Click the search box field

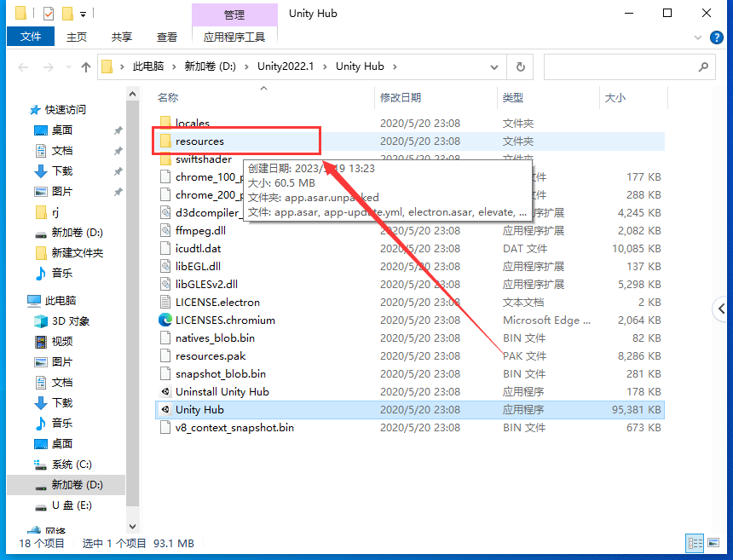(x=629, y=66)
